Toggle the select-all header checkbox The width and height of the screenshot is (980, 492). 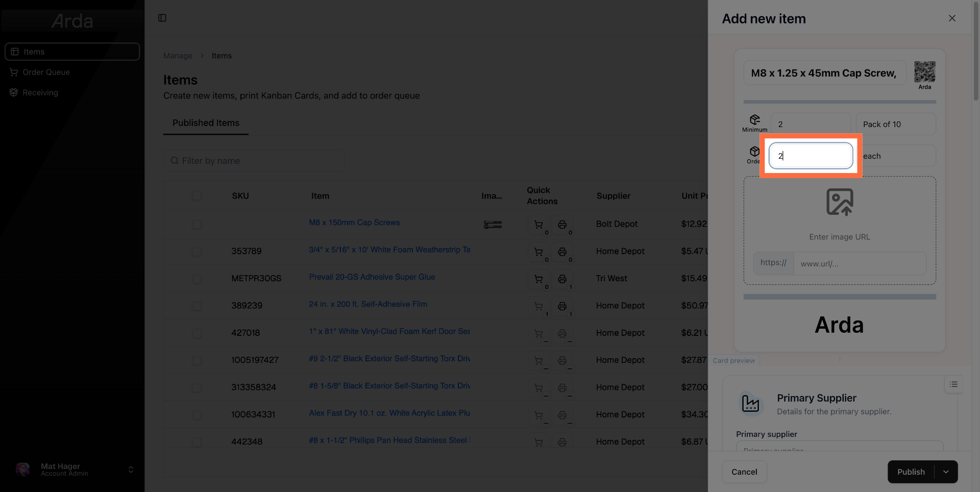pyautogui.click(x=197, y=196)
